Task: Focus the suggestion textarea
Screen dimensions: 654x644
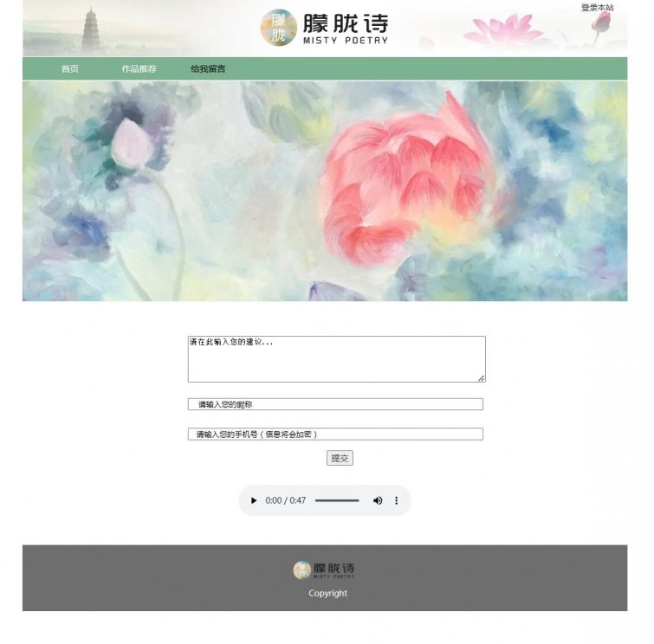Action: 337,359
